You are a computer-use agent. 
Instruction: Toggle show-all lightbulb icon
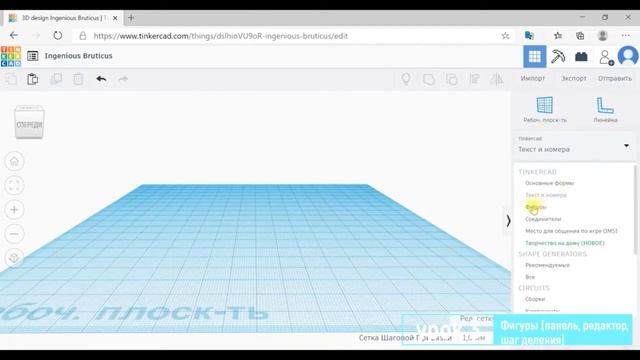pos(406,79)
